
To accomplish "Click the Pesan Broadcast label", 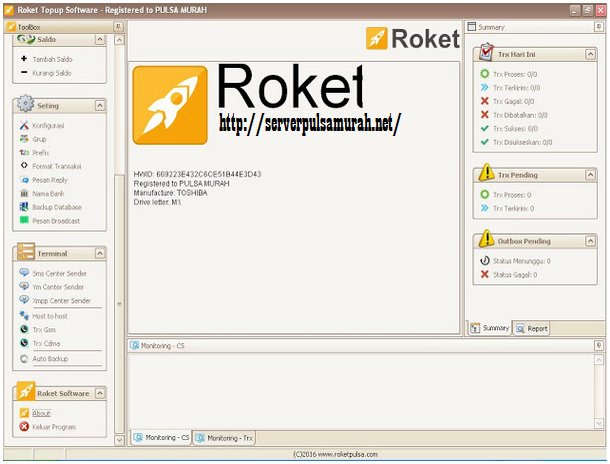I will [56, 221].
